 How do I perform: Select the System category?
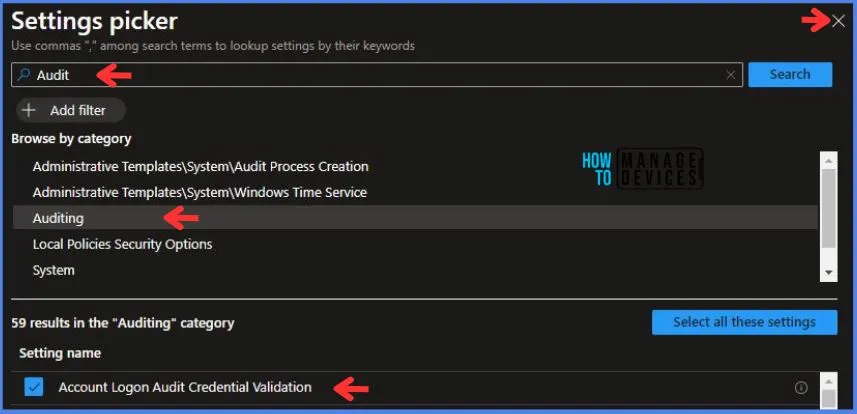click(54, 270)
